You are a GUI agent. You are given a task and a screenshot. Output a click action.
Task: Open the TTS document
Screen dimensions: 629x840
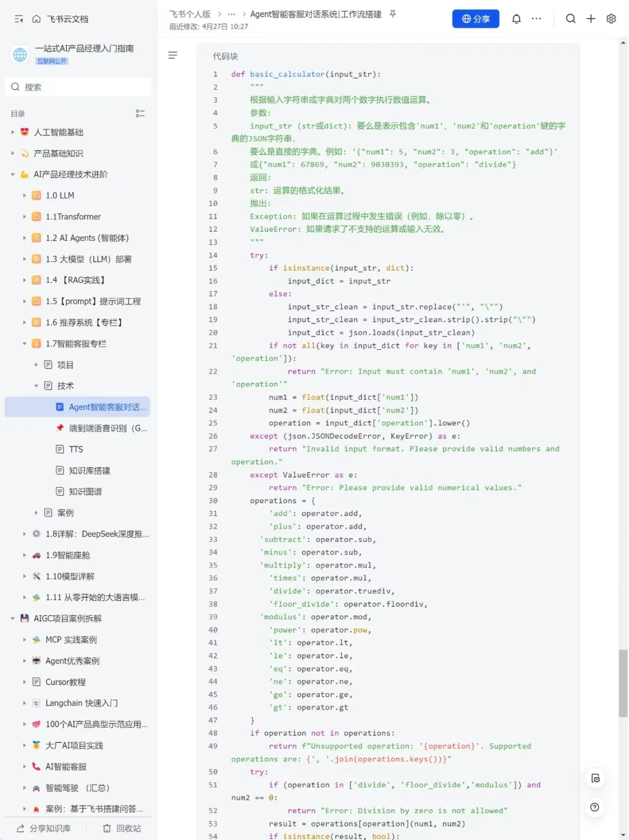tap(76, 449)
